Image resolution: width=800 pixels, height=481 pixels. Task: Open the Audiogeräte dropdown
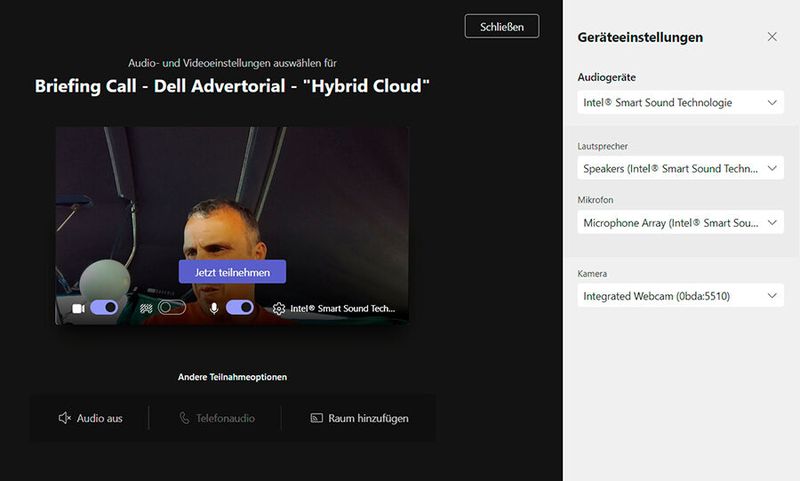(680, 103)
